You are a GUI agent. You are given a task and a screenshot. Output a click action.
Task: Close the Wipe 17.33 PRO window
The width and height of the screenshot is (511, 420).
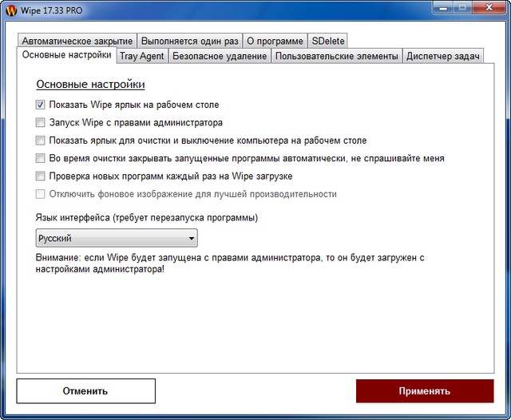489,8
